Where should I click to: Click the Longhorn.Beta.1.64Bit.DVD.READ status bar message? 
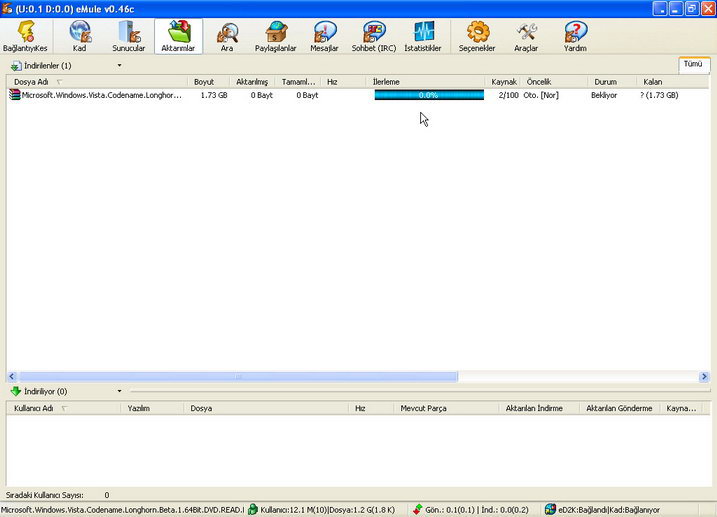(x=123, y=509)
